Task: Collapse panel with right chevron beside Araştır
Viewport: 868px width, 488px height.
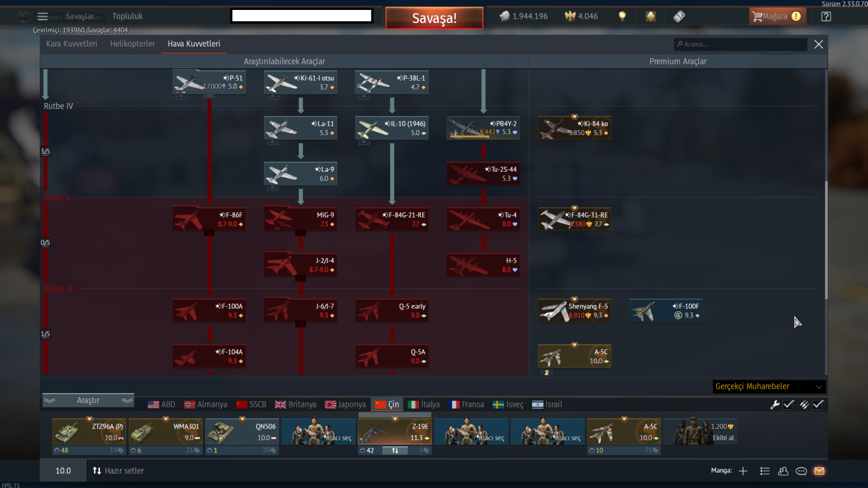Action: (x=127, y=401)
